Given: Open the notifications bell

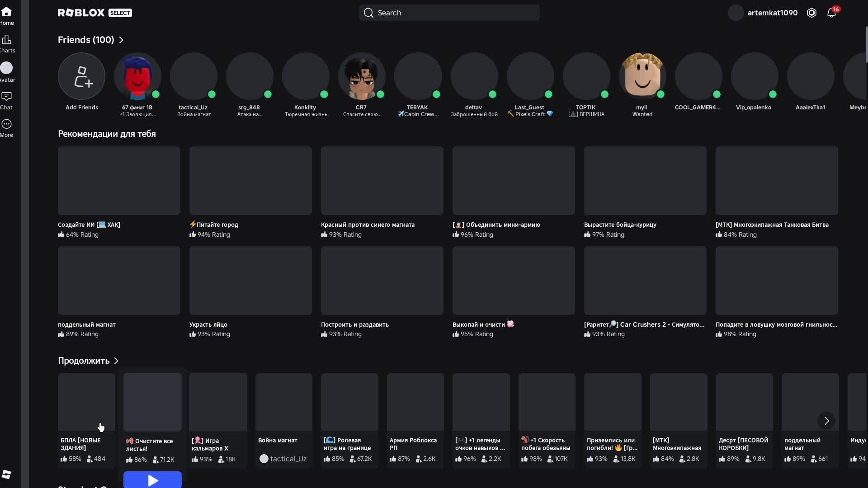Looking at the screenshot, I should [831, 13].
